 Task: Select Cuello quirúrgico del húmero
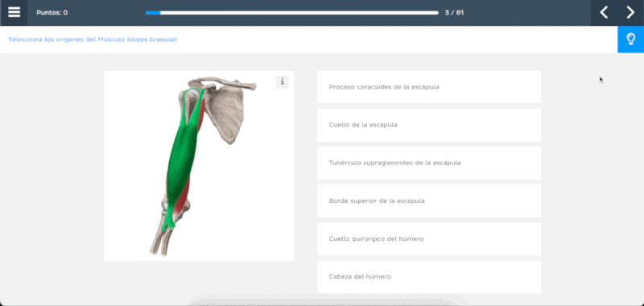coord(429,238)
